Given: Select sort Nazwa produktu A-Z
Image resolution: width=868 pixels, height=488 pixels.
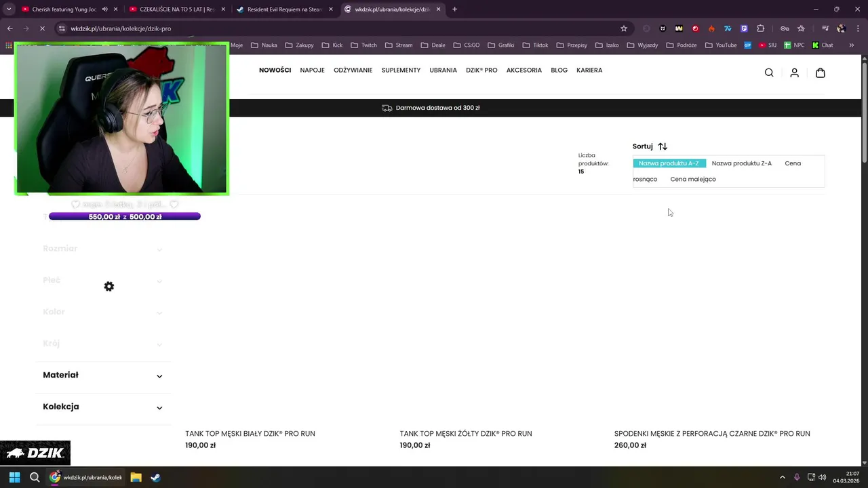Looking at the screenshot, I should pos(669,163).
